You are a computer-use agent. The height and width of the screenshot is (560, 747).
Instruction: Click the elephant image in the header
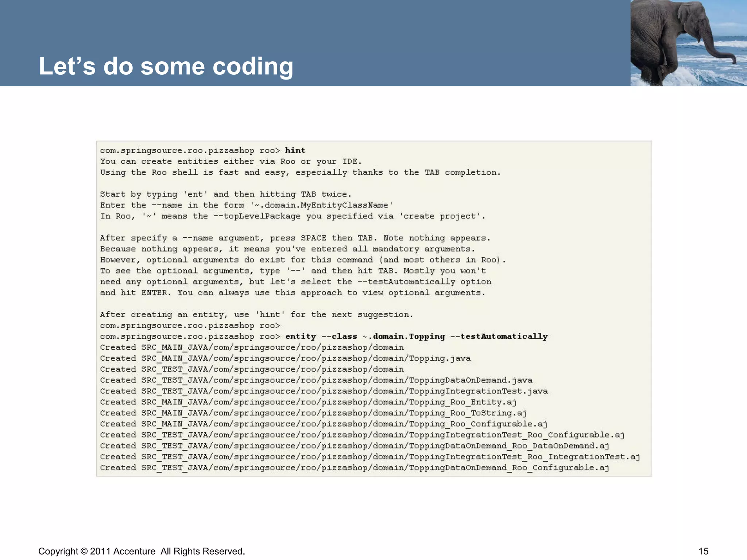(689, 43)
